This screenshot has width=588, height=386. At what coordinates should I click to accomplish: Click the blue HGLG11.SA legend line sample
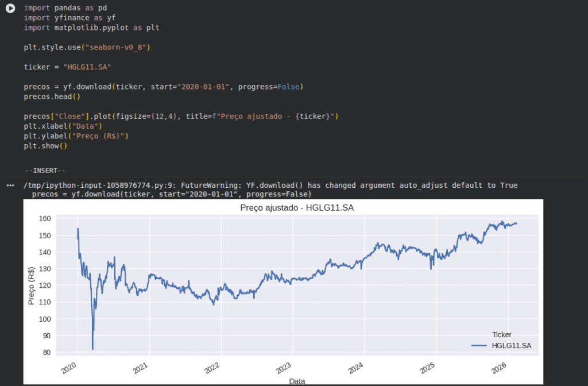[479, 346]
